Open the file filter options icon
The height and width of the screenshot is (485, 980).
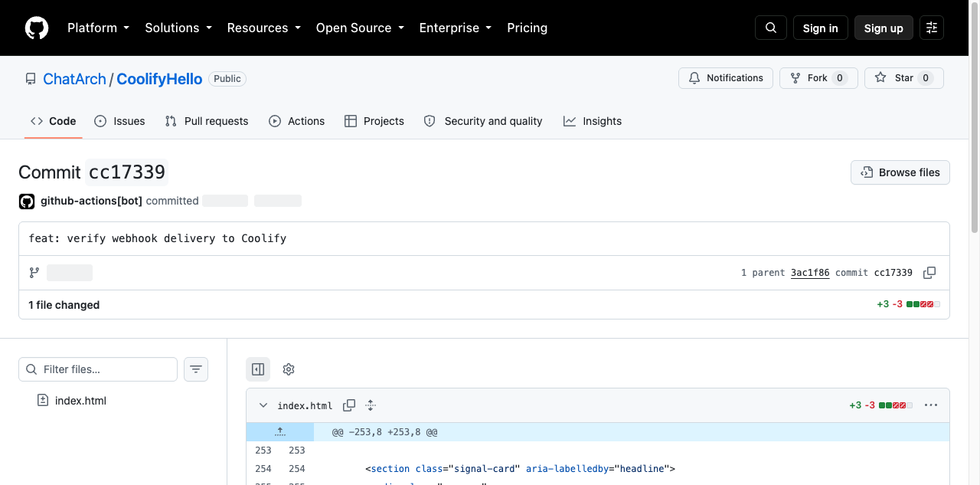click(x=196, y=369)
